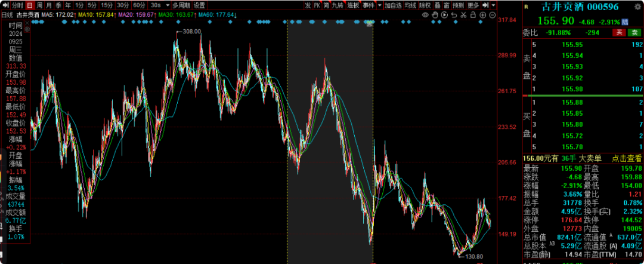The height and width of the screenshot is (264, 644).
Task: Click the undo arrow icon
Action: coord(454,15)
